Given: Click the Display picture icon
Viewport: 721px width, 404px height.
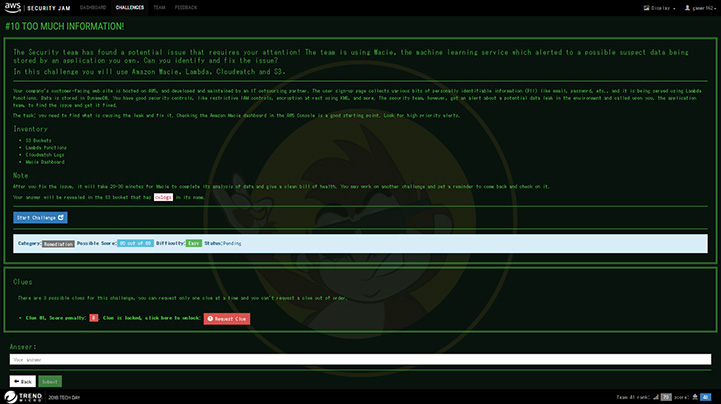Looking at the screenshot, I should [646, 8].
